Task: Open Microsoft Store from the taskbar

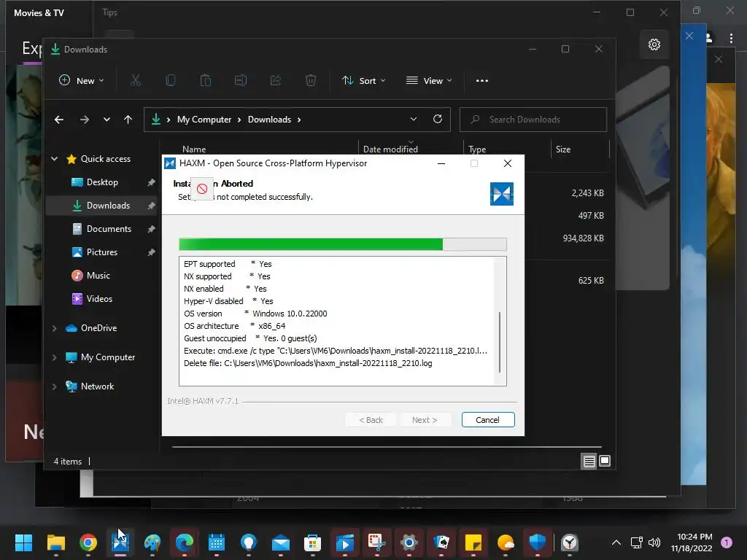Action: click(312, 542)
